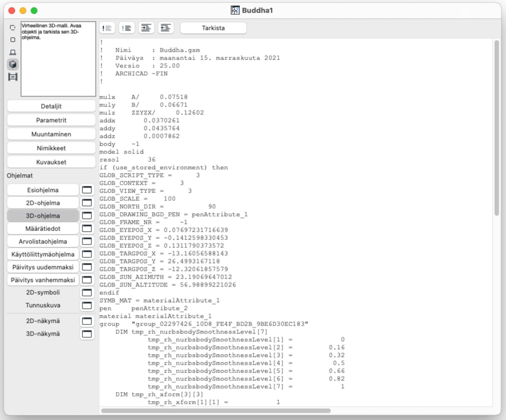Open Määrätiedot in a separate window
This screenshot has width=506, height=420.
(87, 228)
